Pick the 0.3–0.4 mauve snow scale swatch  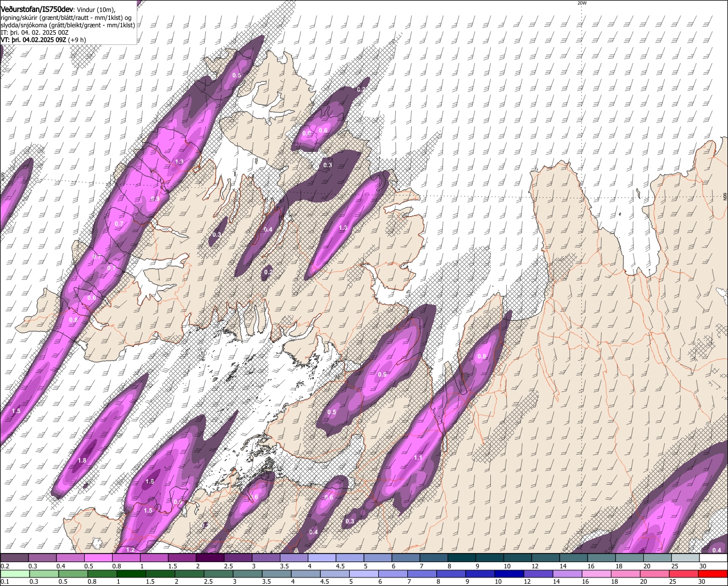point(42,558)
